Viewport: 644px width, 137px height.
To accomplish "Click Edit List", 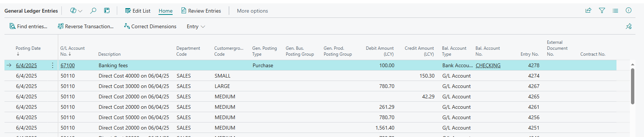I will click(138, 11).
